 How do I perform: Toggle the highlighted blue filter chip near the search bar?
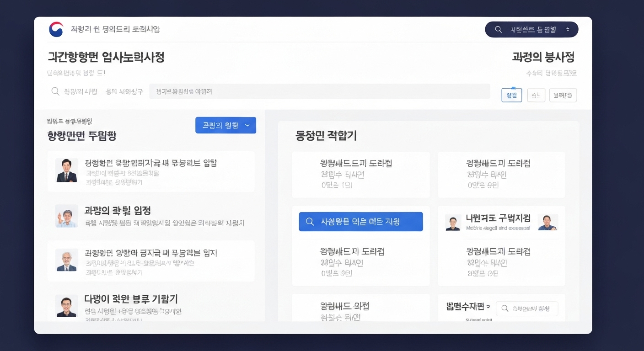(x=511, y=95)
